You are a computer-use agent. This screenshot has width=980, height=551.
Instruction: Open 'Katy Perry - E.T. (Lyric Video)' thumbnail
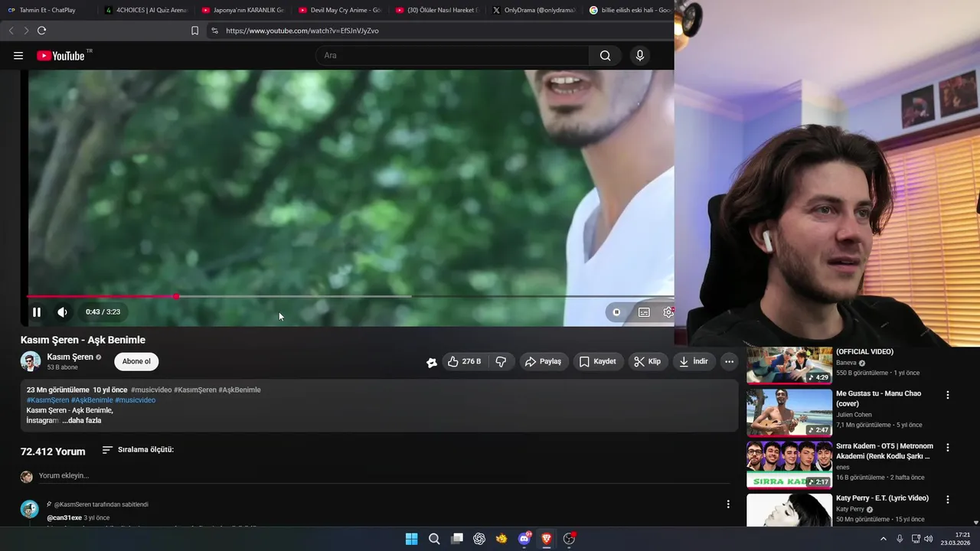pyautogui.click(x=789, y=510)
